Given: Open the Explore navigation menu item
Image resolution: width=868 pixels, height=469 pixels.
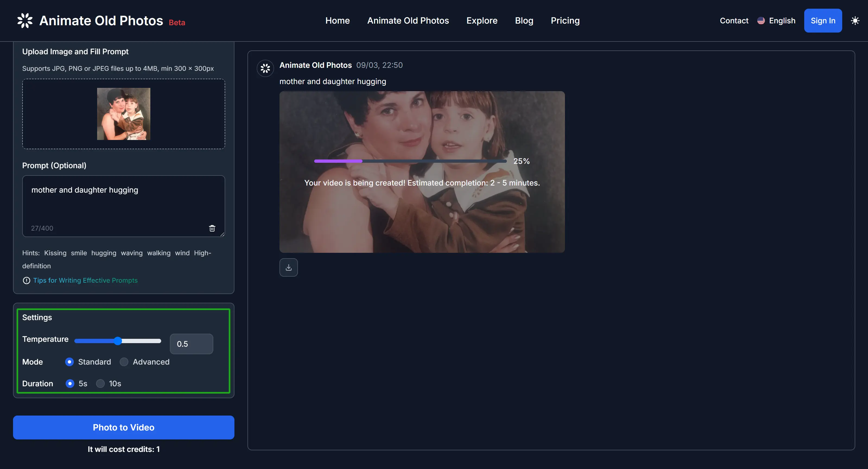Looking at the screenshot, I should [482, 20].
